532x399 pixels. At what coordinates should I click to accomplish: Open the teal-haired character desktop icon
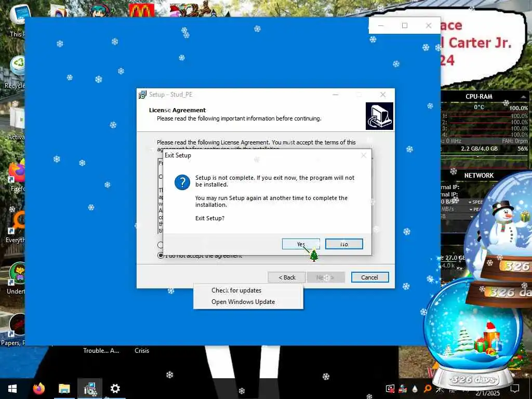click(100, 10)
